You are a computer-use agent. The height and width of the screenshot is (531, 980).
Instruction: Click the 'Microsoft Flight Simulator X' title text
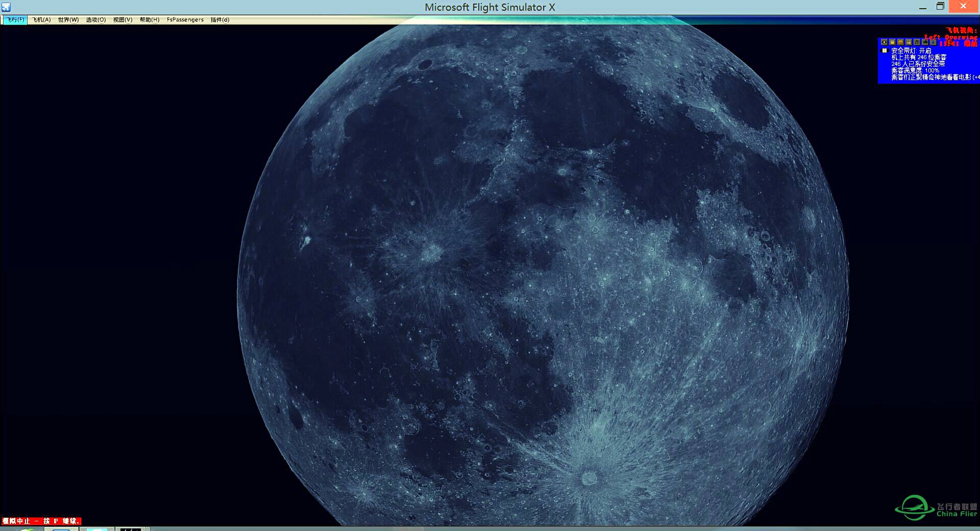click(489, 7)
